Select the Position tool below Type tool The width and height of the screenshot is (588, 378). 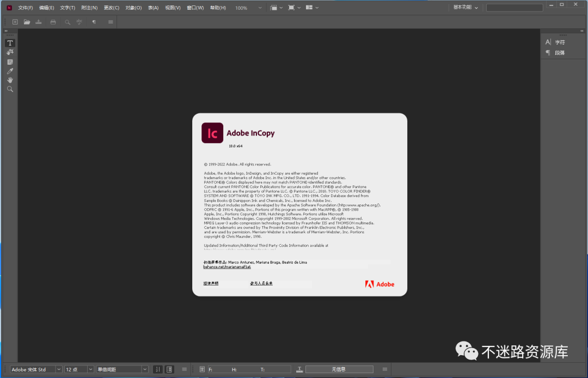coord(10,52)
